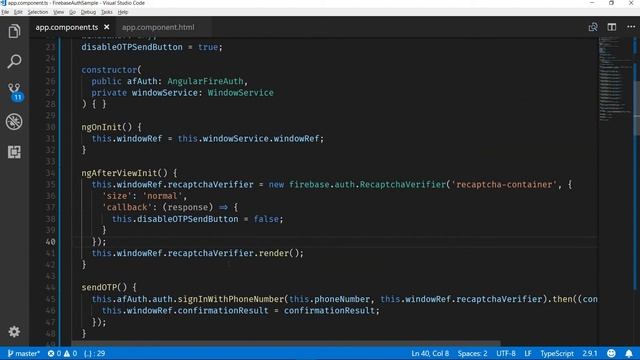Split the editor
Screen dimensions: 640x360
coord(611,27)
